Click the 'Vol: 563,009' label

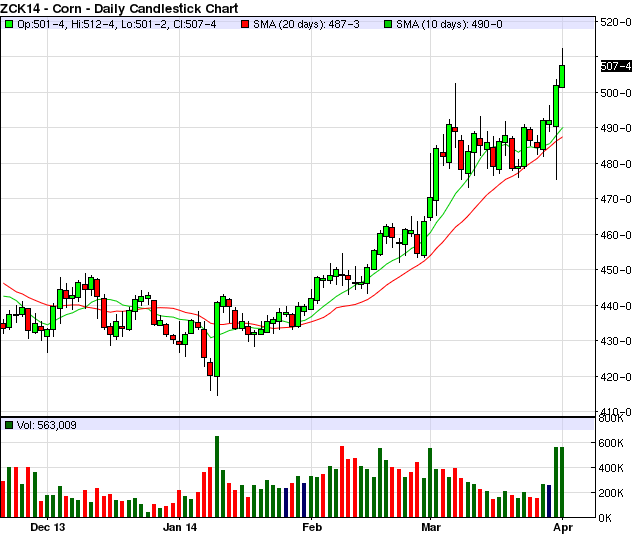coord(47,425)
